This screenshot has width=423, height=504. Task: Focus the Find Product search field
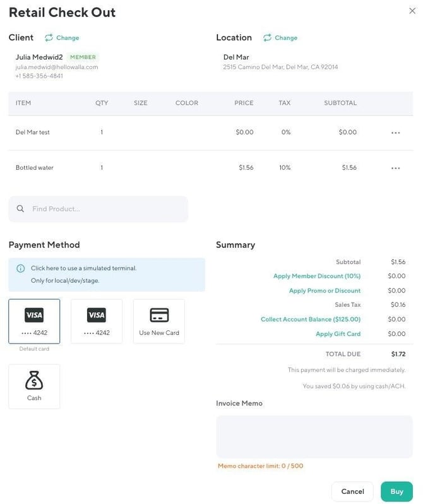[98, 209]
